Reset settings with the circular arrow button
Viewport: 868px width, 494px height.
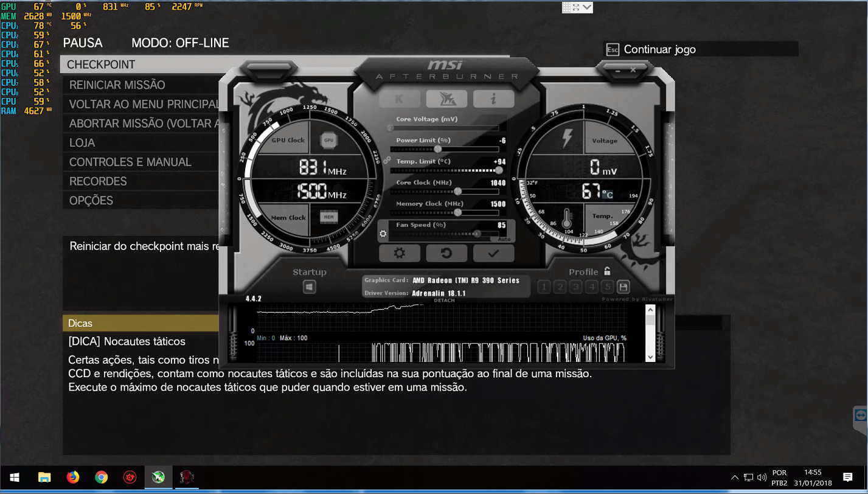[446, 253]
